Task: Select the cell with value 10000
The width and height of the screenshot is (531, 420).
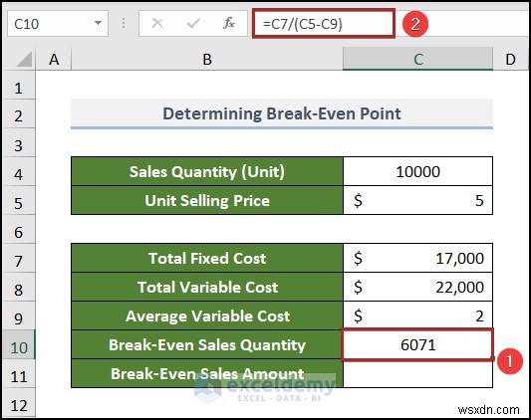Action: pyautogui.click(x=417, y=171)
